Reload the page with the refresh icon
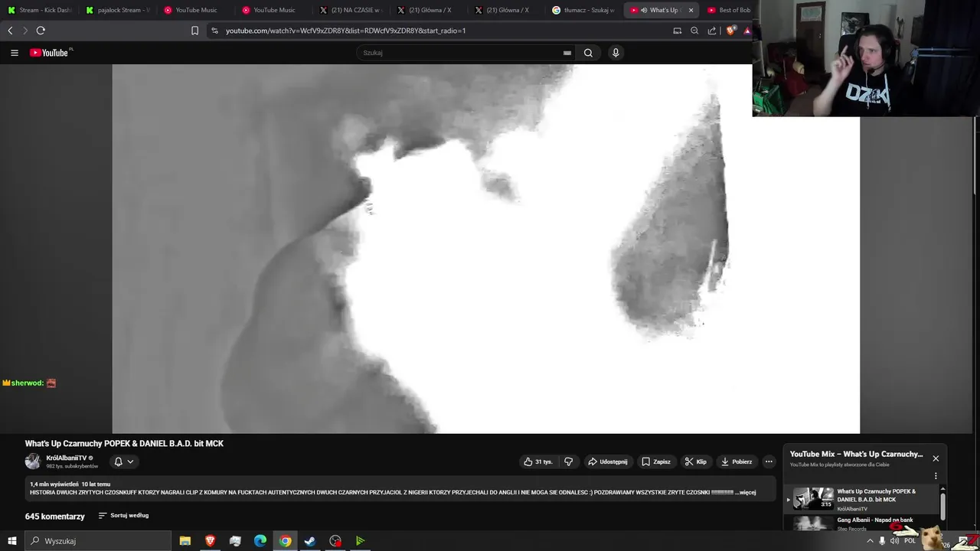 coord(41,31)
